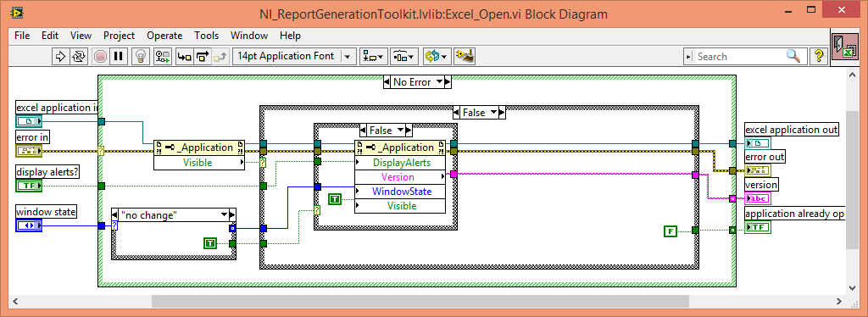Image resolution: width=868 pixels, height=317 pixels.
Task: Click Step Out button
Action: [221, 56]
